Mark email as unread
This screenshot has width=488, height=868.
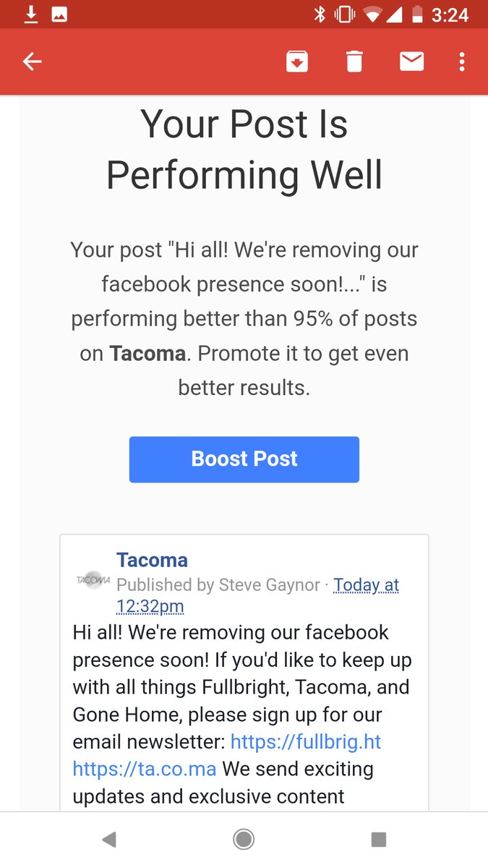click(x=411, y=62)
